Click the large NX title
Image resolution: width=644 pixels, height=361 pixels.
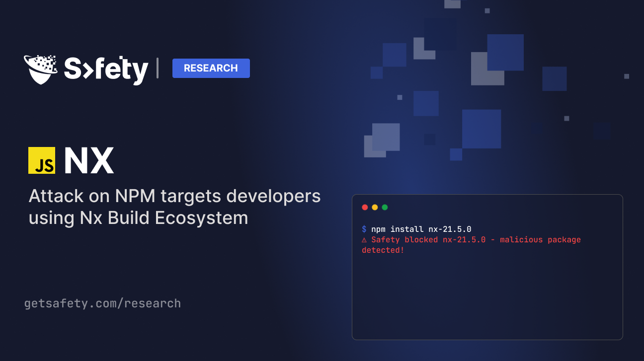point(89,160)
